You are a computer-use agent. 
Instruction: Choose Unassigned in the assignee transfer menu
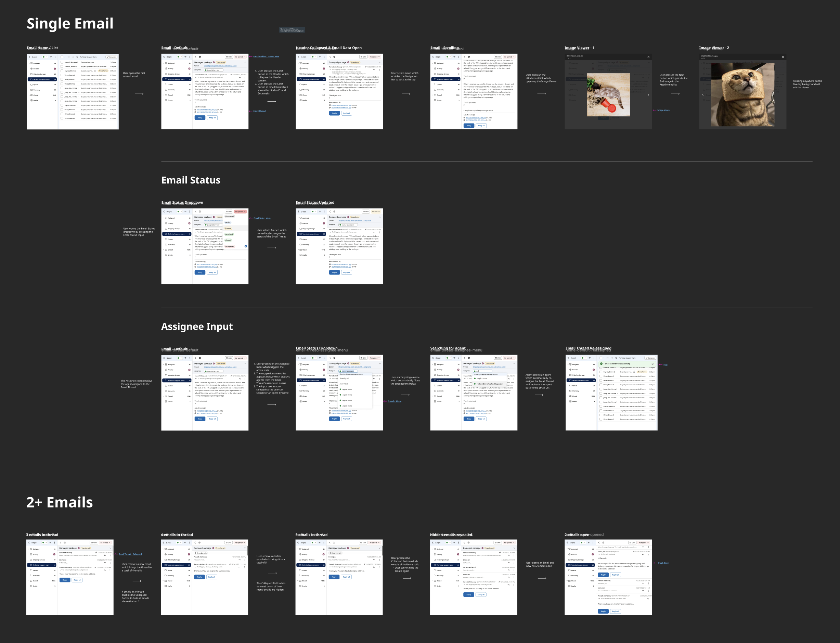(x=345, y=378)
